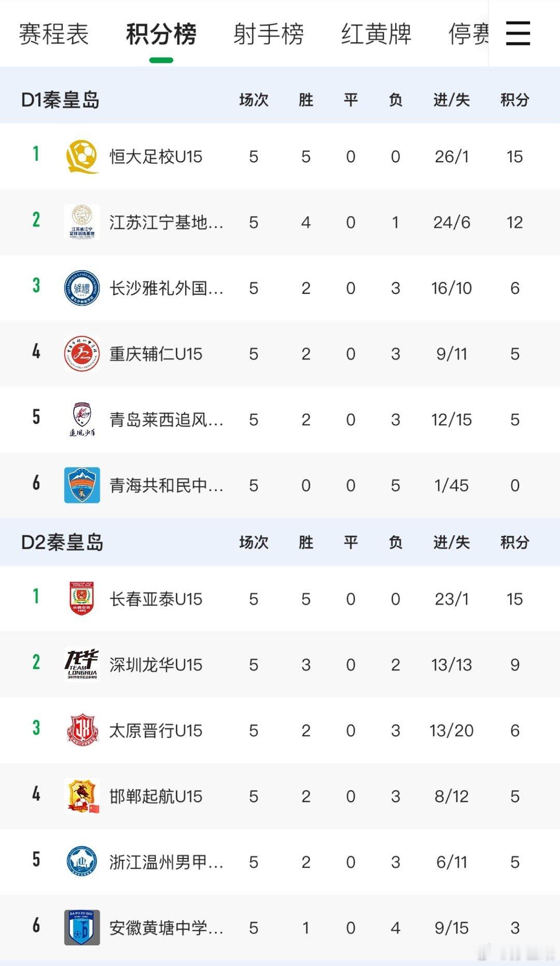Image resolution: width=560 pixels, height=966 pixels.
Task: Tap the 太原晋行U15 club badge
Action: [82, 730]
